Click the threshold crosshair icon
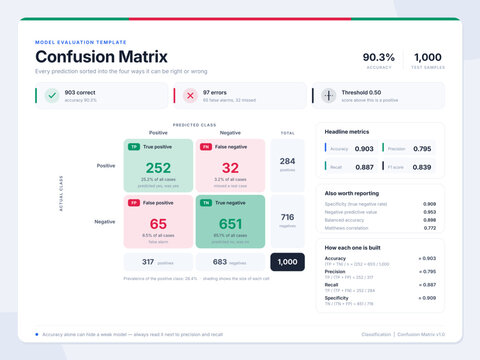480x360 pixels. point(329,96)
